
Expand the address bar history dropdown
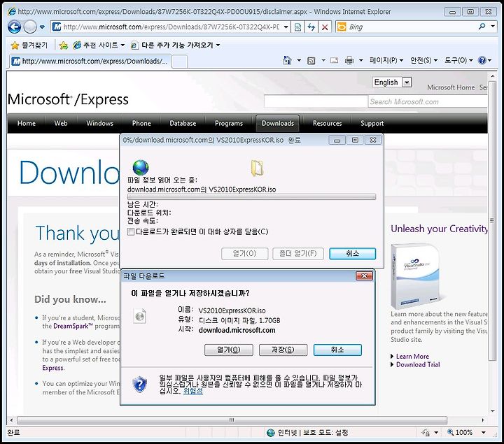286,27
